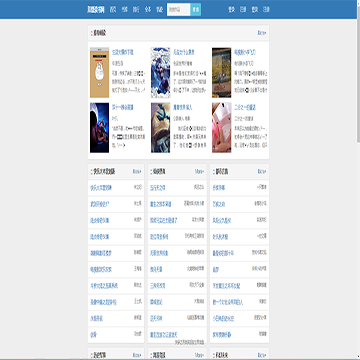
Task: Open the site logo in the header
Action: (96, 10)
